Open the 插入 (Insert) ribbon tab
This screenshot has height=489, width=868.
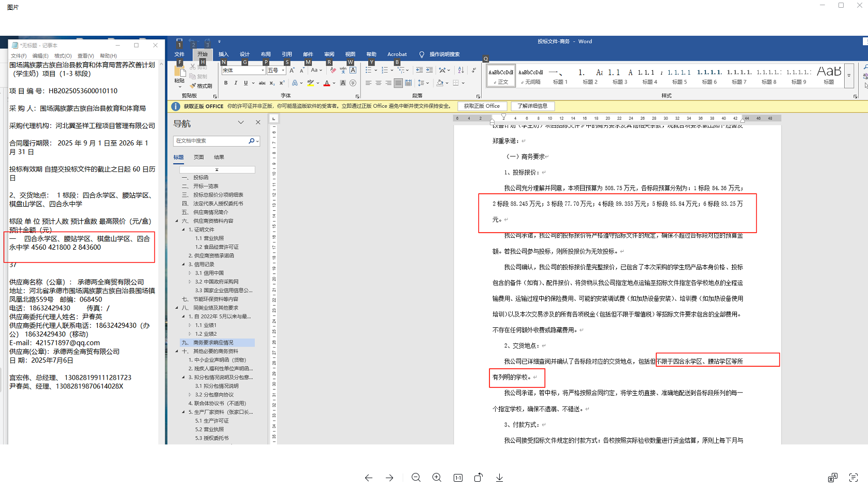223,54
